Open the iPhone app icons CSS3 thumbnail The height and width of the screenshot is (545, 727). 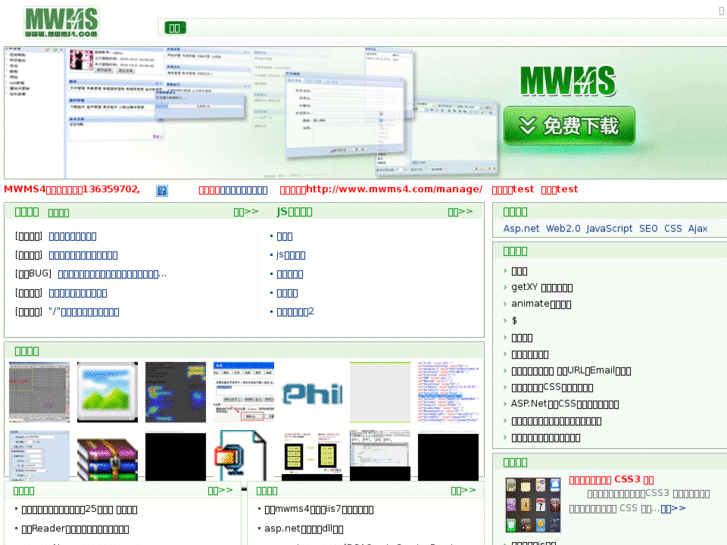coord(533,505)
